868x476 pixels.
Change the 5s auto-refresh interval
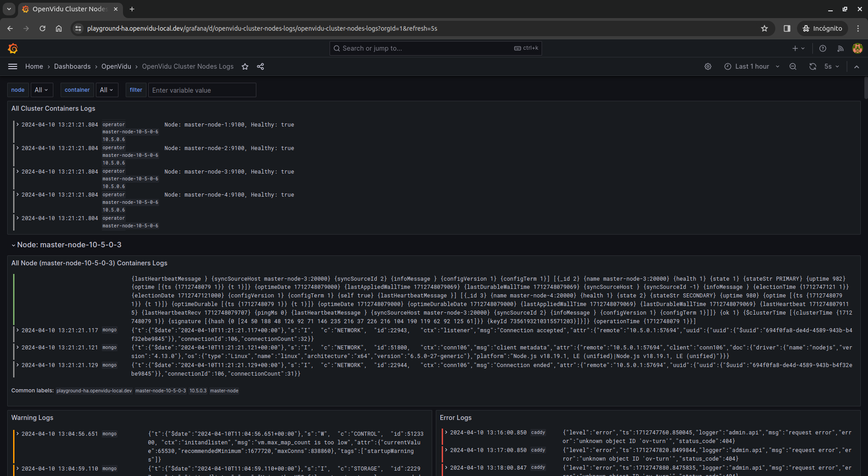(x=831, y=66)
